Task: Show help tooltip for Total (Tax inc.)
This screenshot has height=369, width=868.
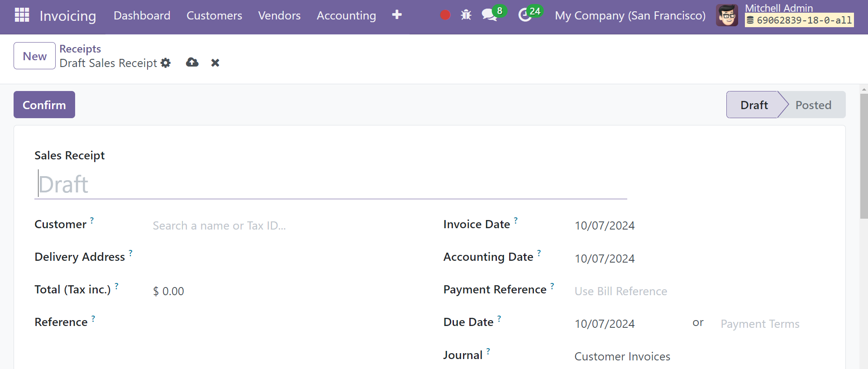Action: (x=116, y=286)
